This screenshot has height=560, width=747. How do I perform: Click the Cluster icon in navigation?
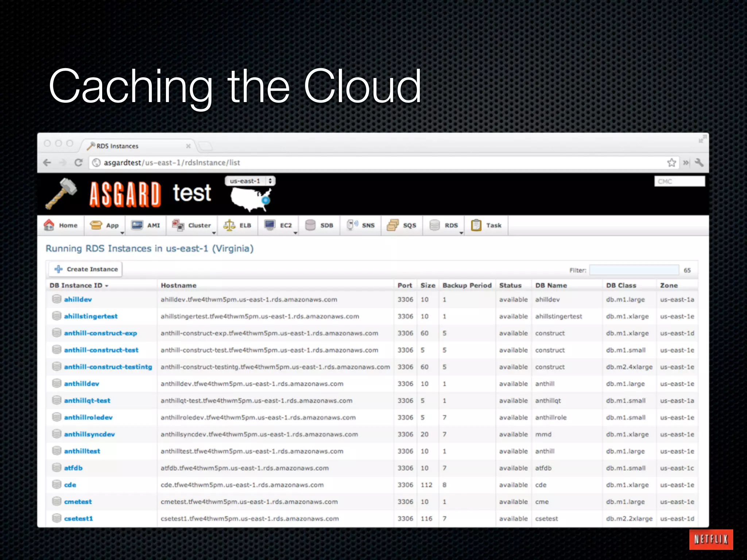(x=178, y=225)
